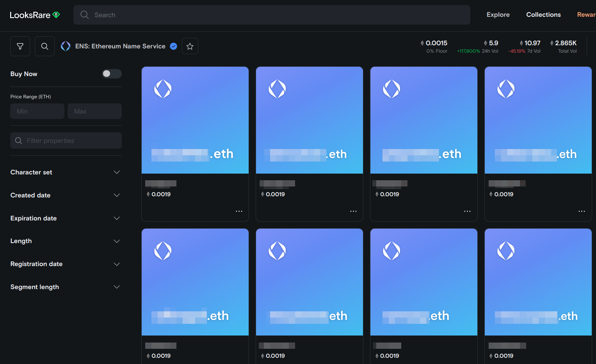Viewport: 596px width, 364px height.
Task: Click the blue verified badge icon
Action: [174, 46]
